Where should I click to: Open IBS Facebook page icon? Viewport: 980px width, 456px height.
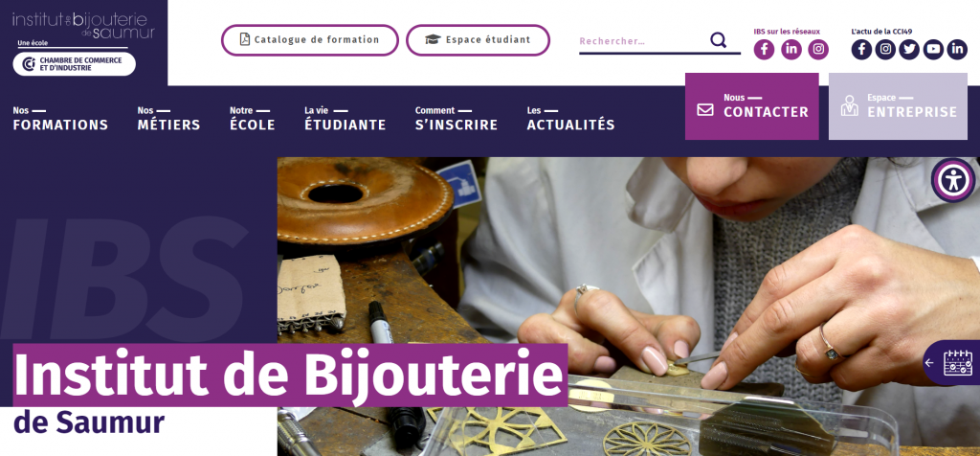(x=764, y=50)
